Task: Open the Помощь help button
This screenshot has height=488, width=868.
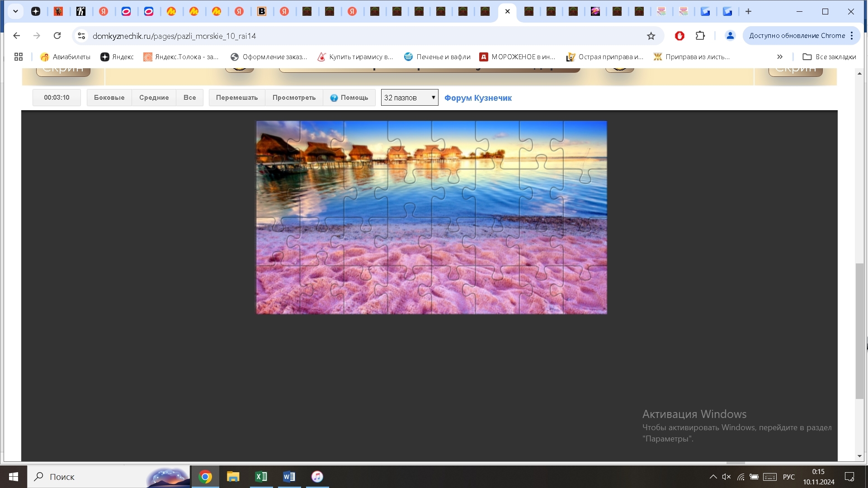Action: (x=349, y=98)
